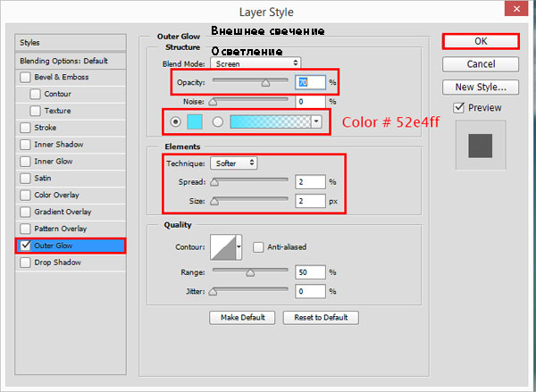The height and width of the screenshot is (392, 536).
Task: Enable the Inner Glow checkbox
Action: pos(25,162)
